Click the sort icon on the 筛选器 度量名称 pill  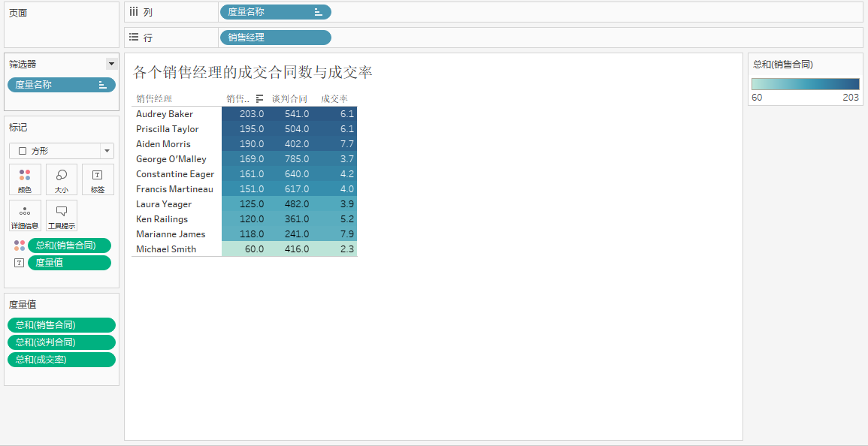103,85
